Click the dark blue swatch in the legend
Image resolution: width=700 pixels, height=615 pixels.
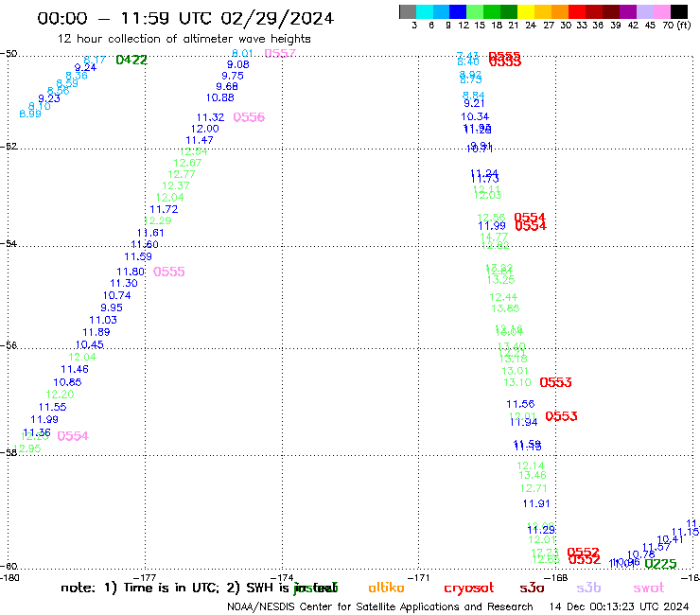(x=458, y=11)
